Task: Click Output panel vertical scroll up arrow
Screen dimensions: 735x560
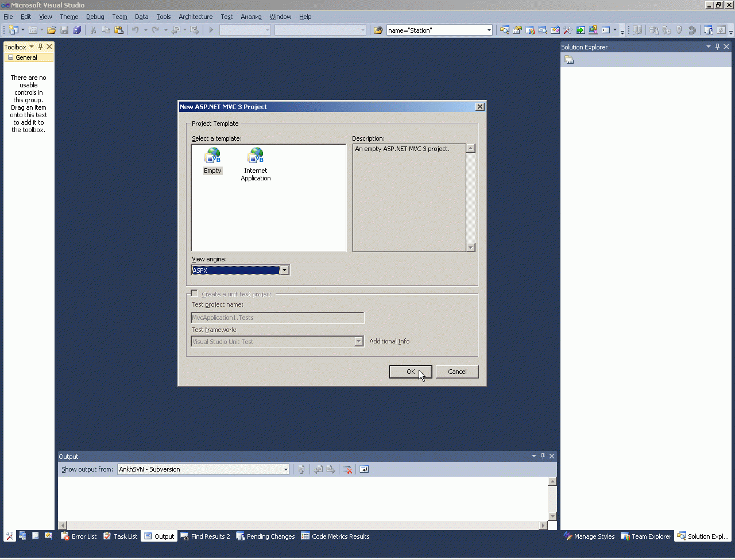Action: click(552, 481)
